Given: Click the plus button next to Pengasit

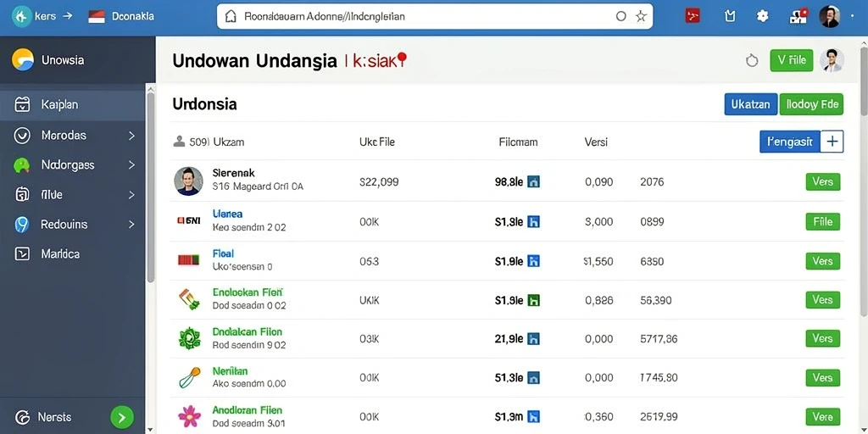Looking at the screenshot, I should point(832,142).
